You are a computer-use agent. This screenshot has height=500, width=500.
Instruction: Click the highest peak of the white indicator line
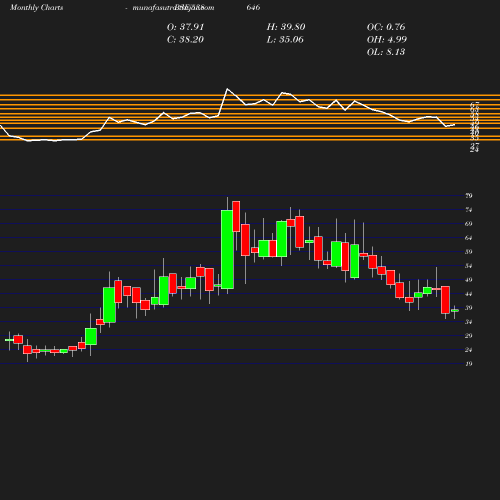[x=227, y=89]
